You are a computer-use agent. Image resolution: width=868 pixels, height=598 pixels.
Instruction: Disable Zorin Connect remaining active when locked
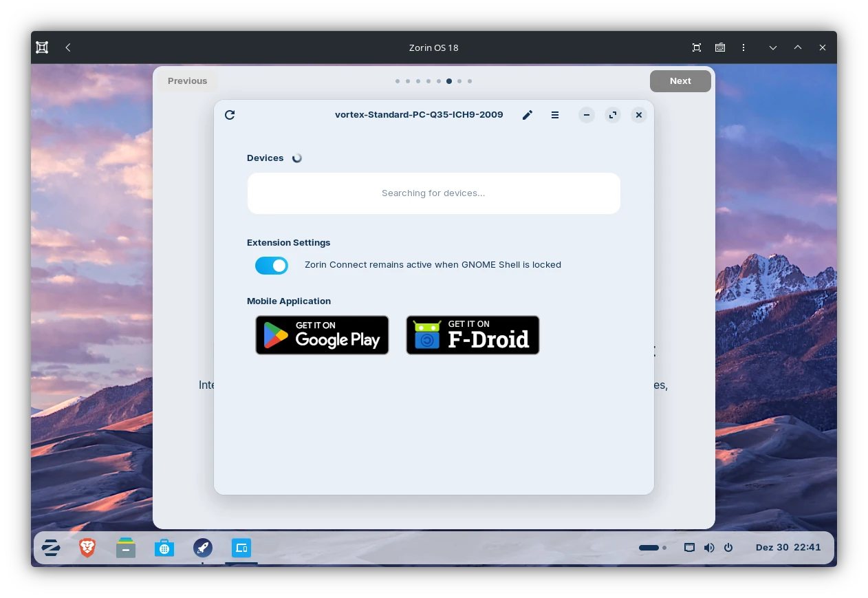(x=272, y=266)
